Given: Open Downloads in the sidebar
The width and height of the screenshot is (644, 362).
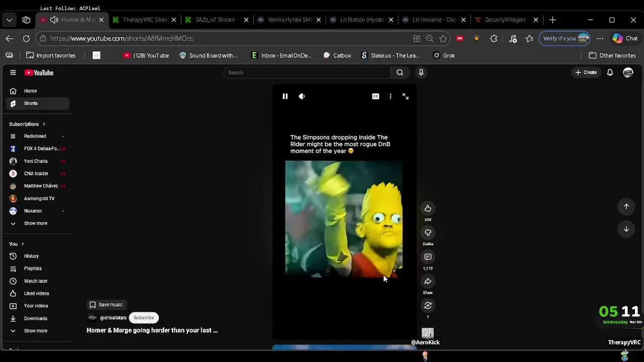Looking at the screenshot, I should tap(38, 318).
